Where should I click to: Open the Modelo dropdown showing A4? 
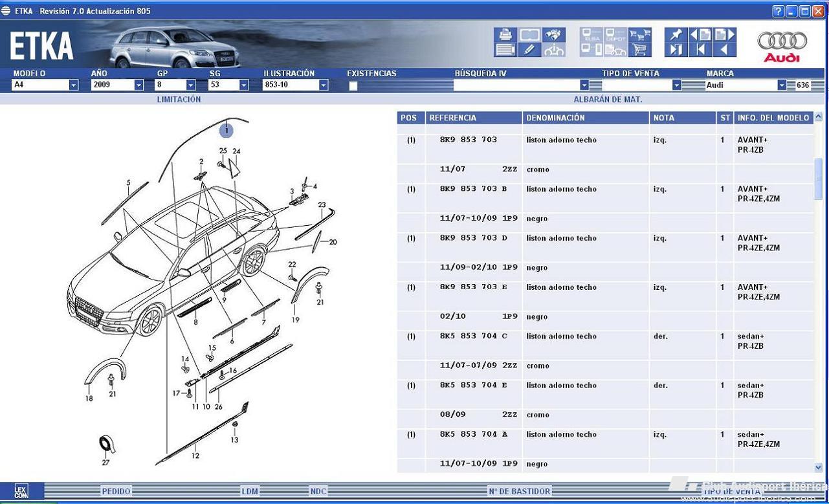coord(73,85)
